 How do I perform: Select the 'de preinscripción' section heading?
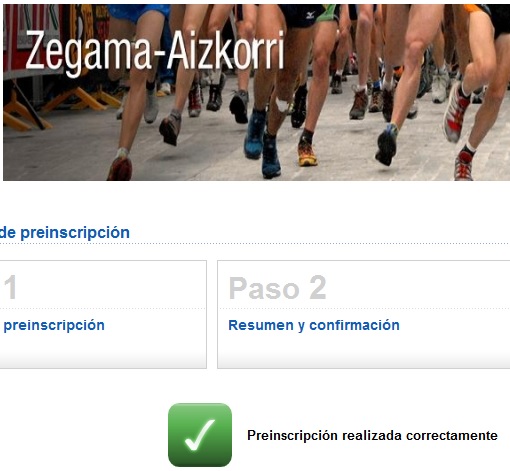tap(65, 232)
